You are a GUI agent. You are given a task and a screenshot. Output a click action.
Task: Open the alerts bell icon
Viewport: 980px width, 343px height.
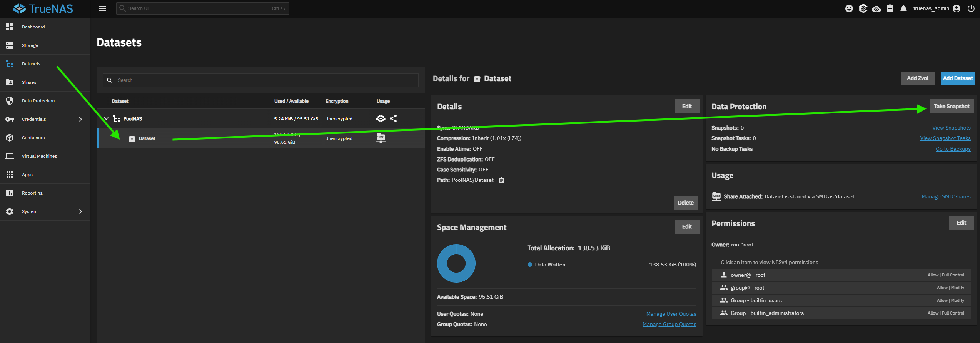point(903,8)
